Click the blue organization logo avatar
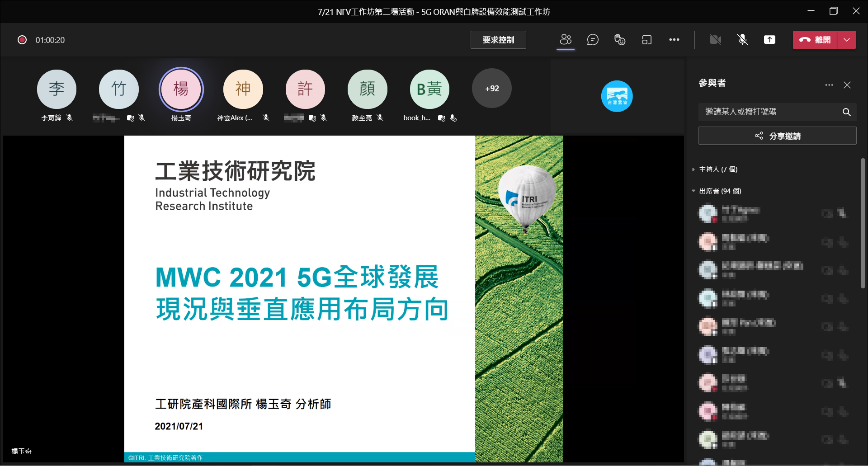Image resolution: width=868 pixels, height=466 pixels. 617,96
